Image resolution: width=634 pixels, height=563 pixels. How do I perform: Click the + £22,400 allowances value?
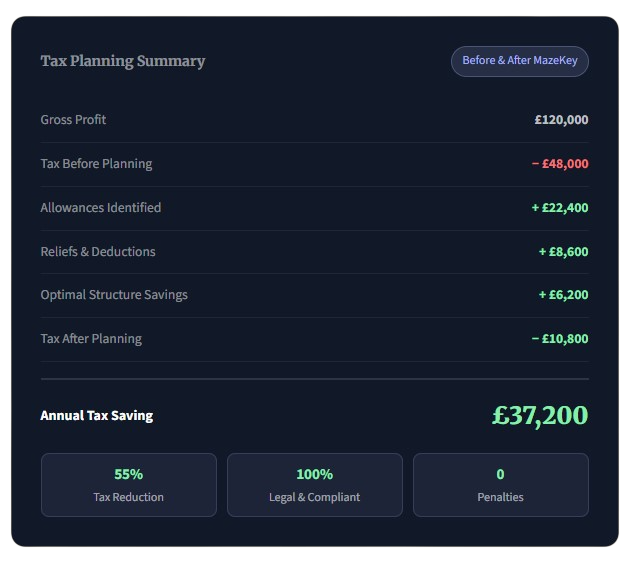click(x=560, y=208)
